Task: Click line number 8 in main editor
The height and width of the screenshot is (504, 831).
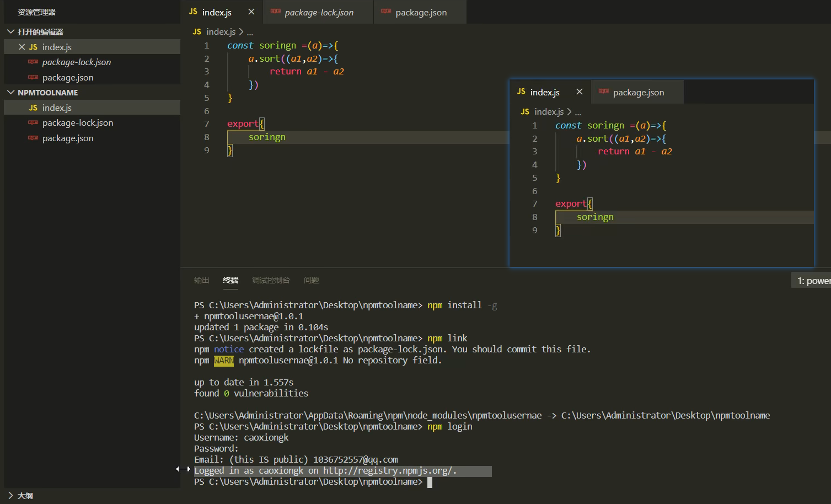Action: pos(207,137)
